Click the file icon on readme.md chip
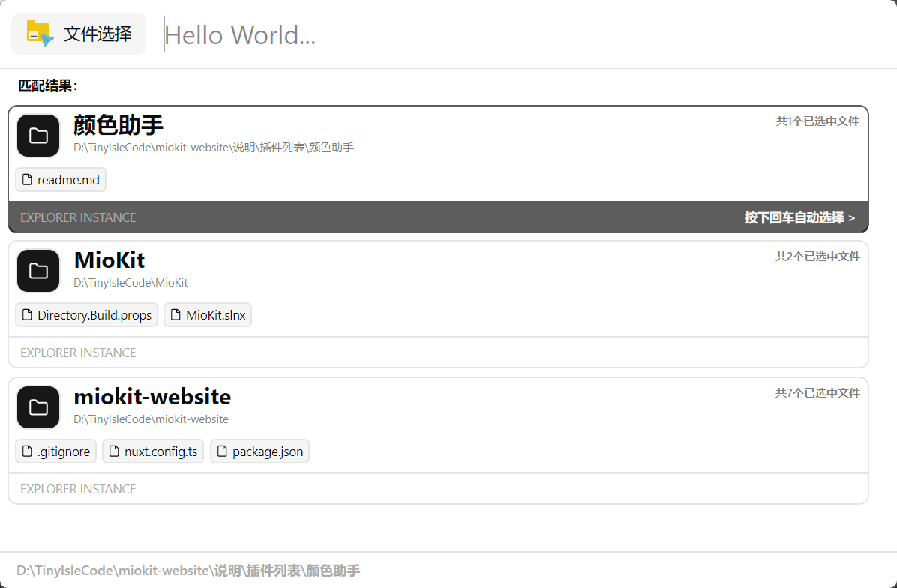 (x=28, y=180)
